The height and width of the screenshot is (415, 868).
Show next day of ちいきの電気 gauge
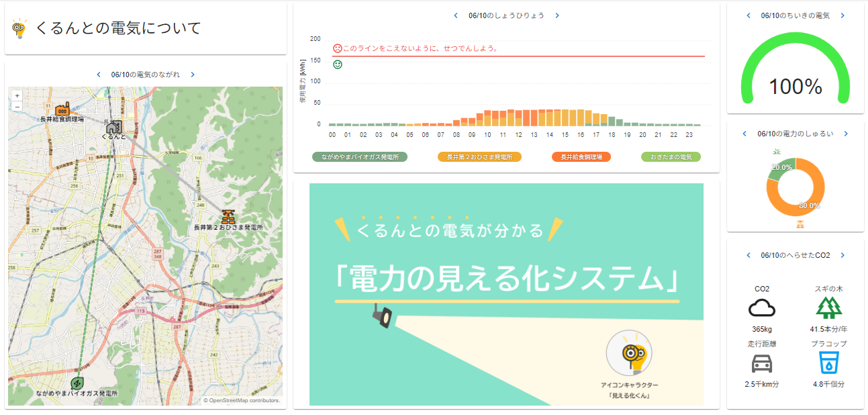pos(842,15)
